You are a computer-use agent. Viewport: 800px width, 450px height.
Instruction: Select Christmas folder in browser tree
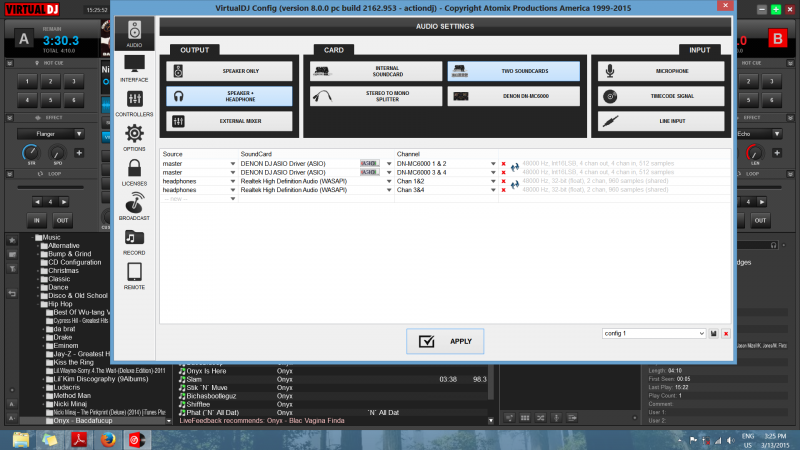pyautogui.click(x=63, y=271)
